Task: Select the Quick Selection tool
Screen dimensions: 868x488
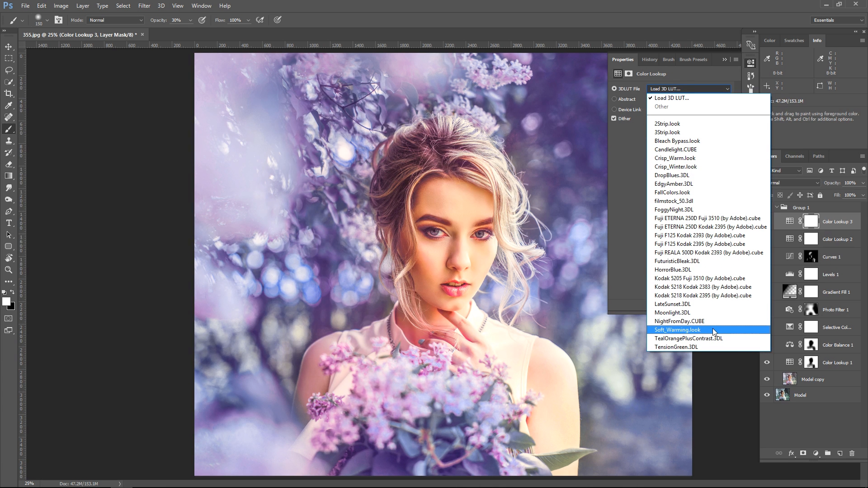Action: coord(9,82)
